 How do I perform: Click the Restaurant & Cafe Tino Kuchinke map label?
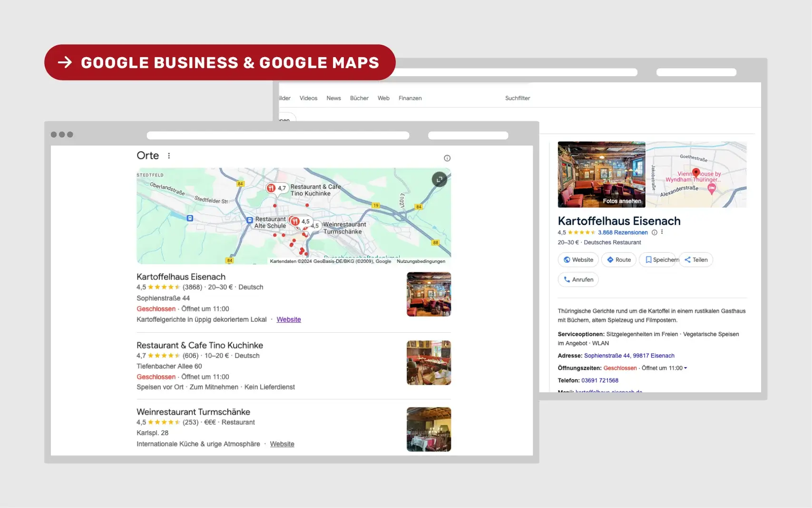[x=316, y=190]
